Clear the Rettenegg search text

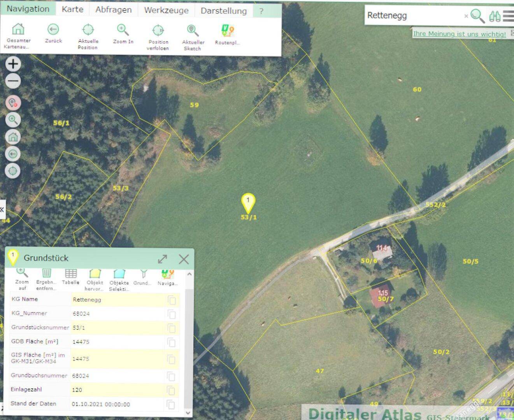point(466,16)
